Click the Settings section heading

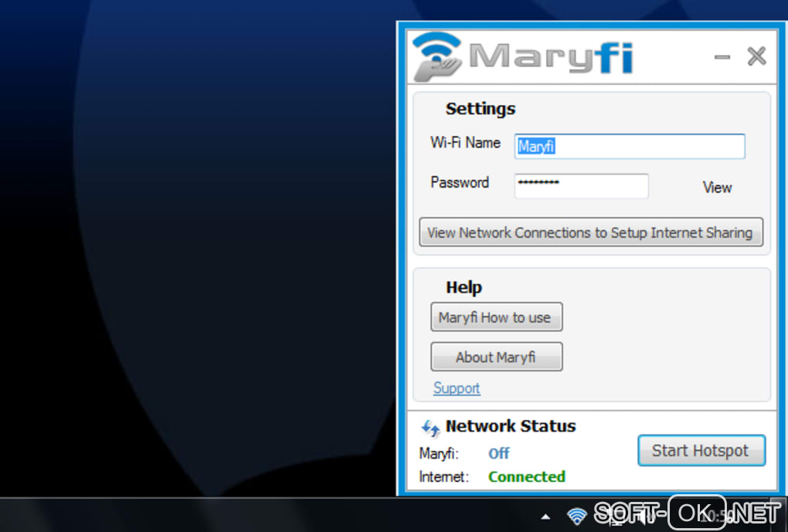tap(481, 109)
